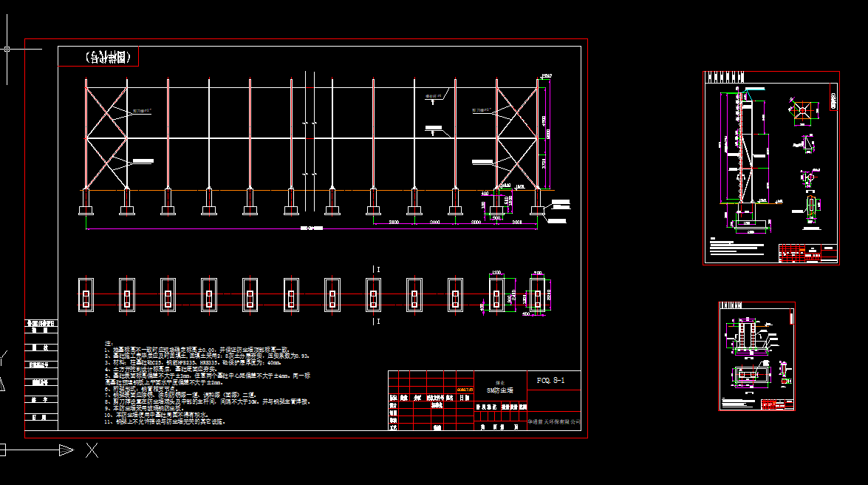Select note 11, the last note line
This screenshot has height=485, width=868.
click(165, 421)
